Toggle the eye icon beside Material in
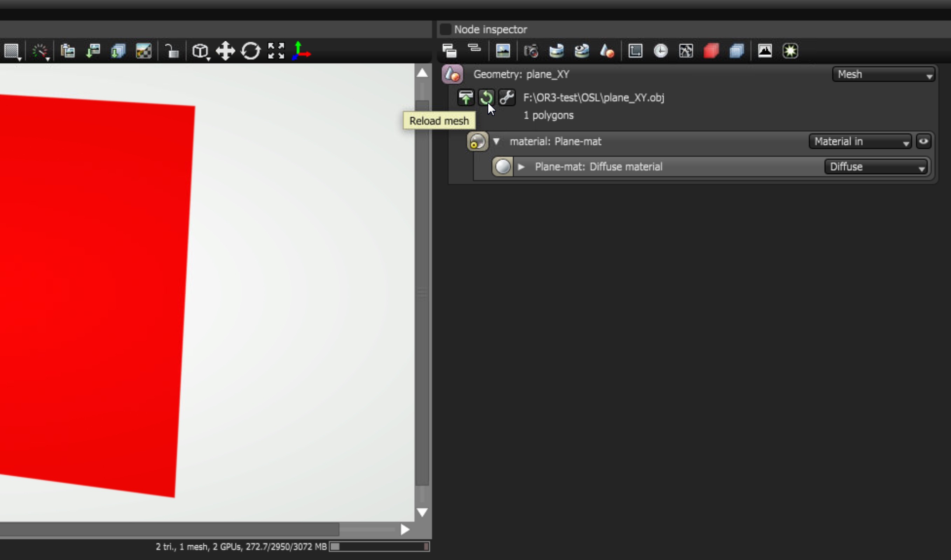The width and height of the screenshot is (951, 560). pos(923,141)
